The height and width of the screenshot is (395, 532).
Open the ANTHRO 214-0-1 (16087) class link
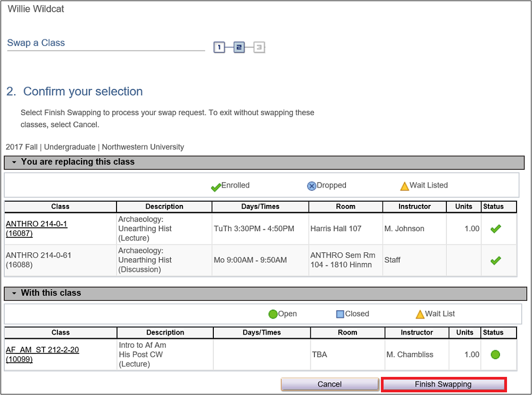click(x=37, y=228)
